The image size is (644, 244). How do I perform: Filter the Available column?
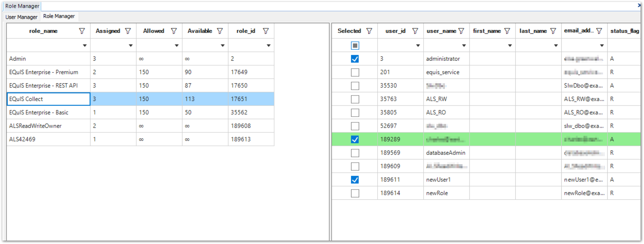click(220, 31)
